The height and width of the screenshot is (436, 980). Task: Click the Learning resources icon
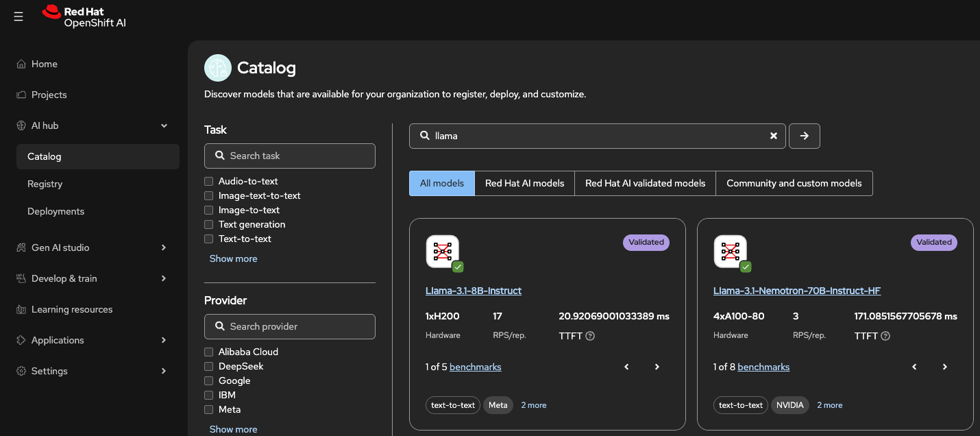pos(21,309)
